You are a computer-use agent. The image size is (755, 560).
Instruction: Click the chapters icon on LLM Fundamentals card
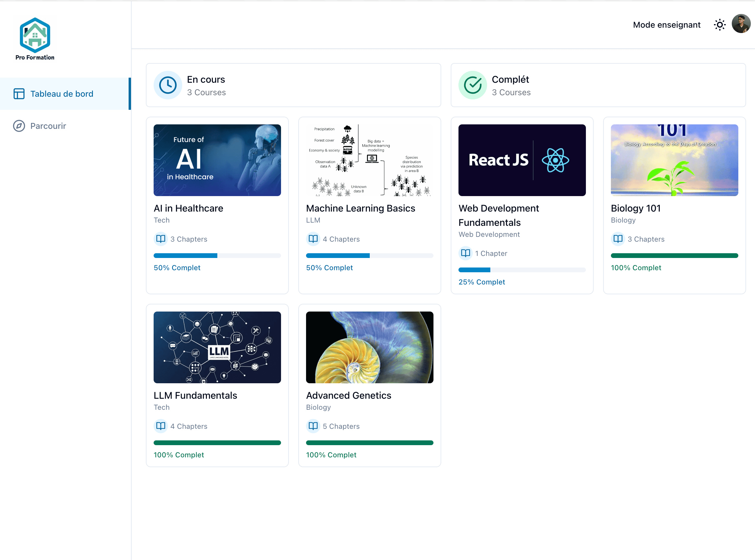[160, 426]
